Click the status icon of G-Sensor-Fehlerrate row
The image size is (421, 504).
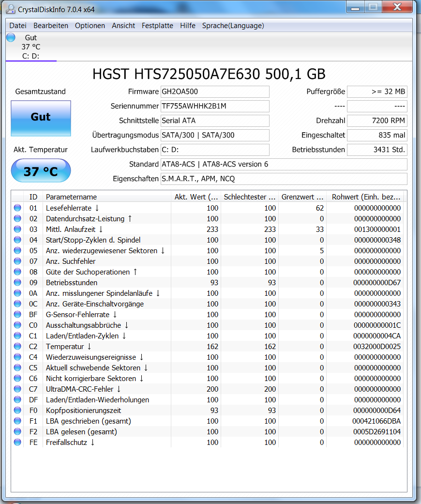pos(17,314)
